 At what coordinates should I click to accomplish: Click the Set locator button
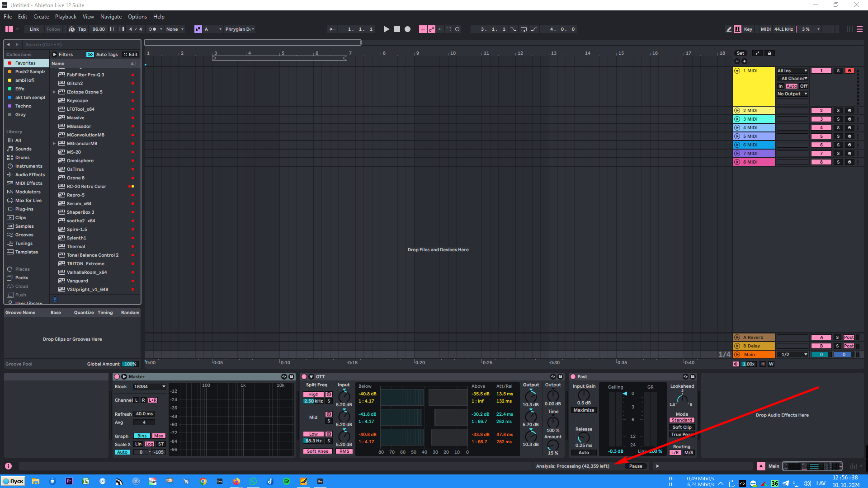click(x=741, y=53)
